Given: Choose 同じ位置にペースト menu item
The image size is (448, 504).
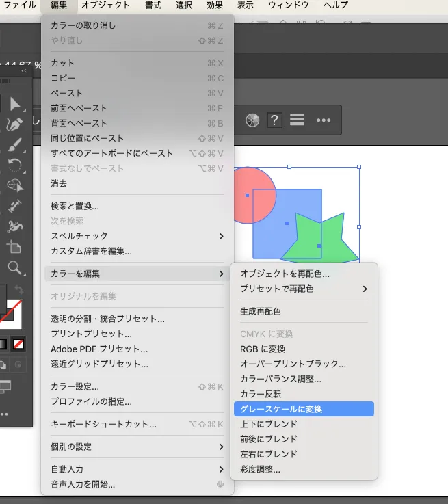Looking at the screenshot, I should click(x=137, y=138).
